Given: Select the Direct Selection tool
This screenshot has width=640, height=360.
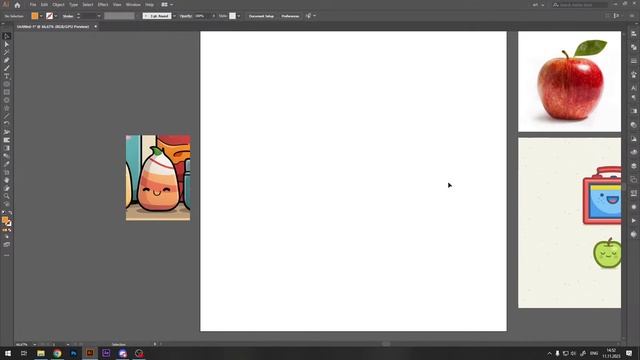Looking at the screenshot, I should pyautogui.click(x=7, y=44).
